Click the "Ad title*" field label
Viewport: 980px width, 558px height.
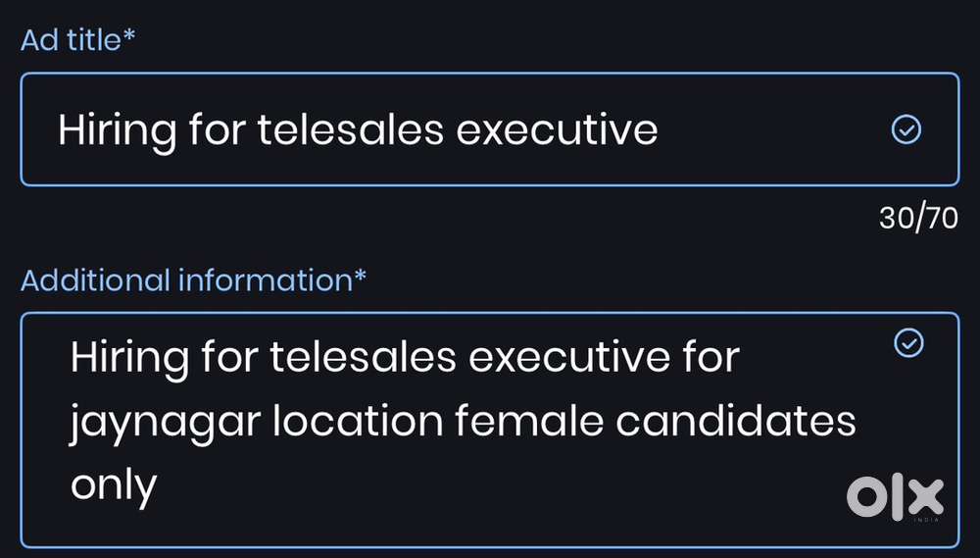(76, 41)
